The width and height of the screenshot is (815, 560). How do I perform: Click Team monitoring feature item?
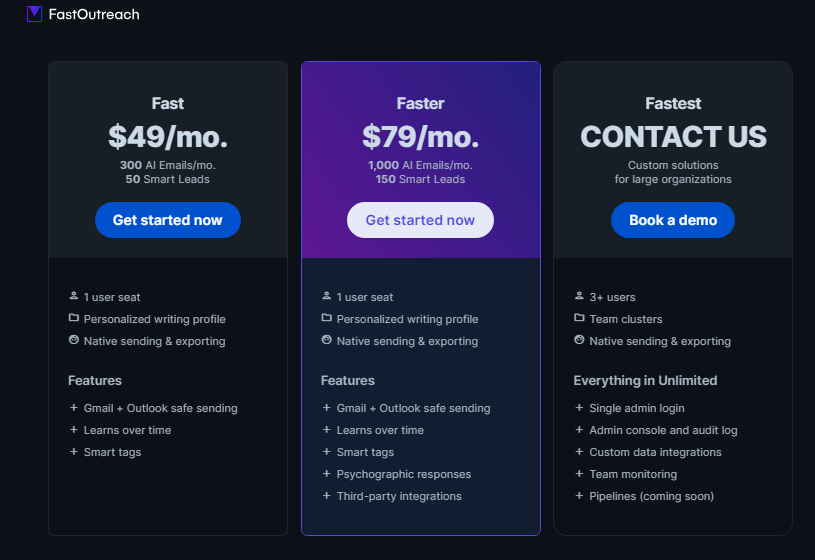click(633, 474)
